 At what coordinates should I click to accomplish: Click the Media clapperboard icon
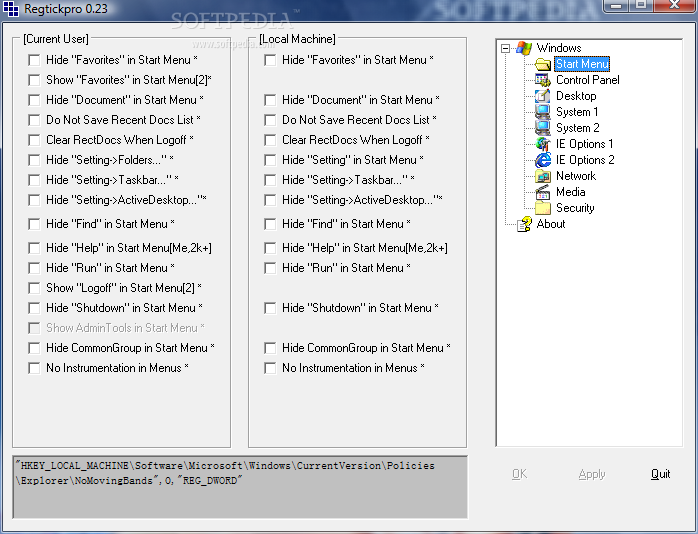click(543, 192)
